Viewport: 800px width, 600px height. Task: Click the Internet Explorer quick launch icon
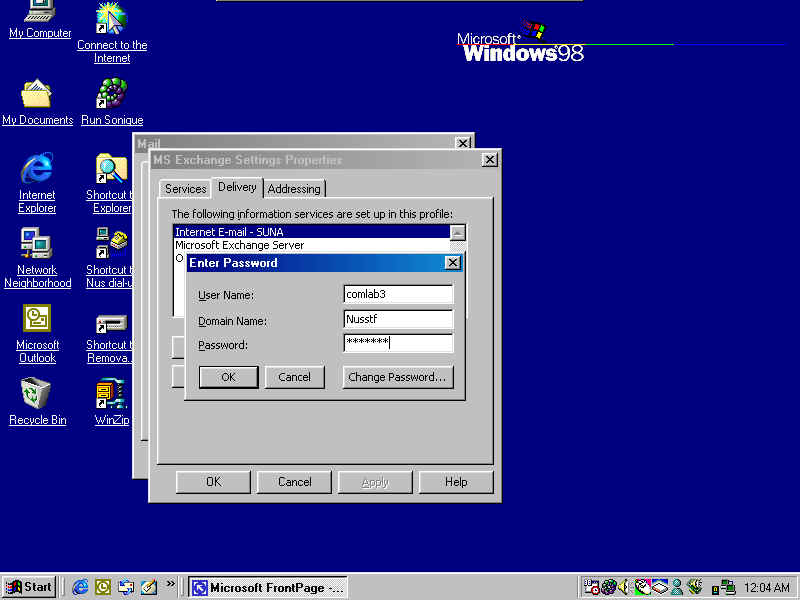click(80, 587)
